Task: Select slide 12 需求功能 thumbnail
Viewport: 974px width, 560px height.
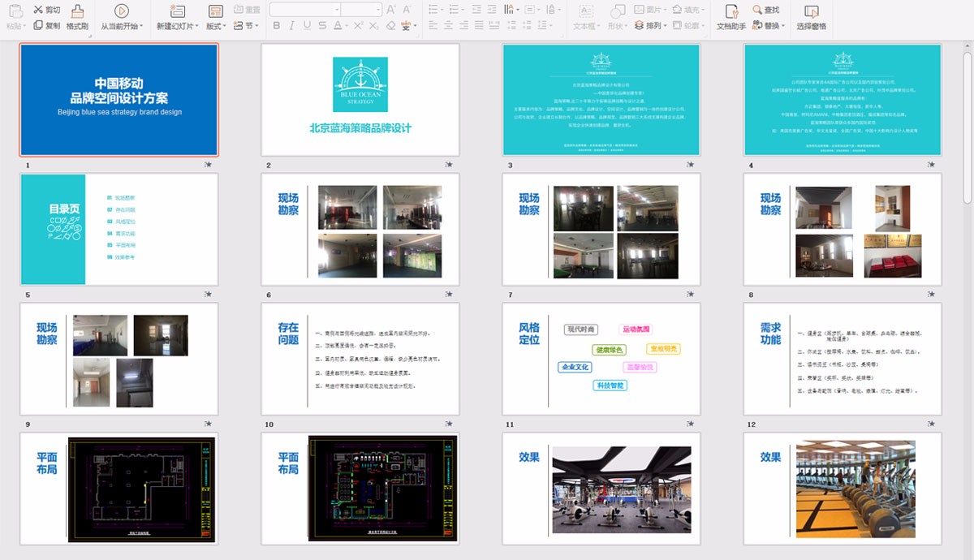Action: tap(843, 360)
